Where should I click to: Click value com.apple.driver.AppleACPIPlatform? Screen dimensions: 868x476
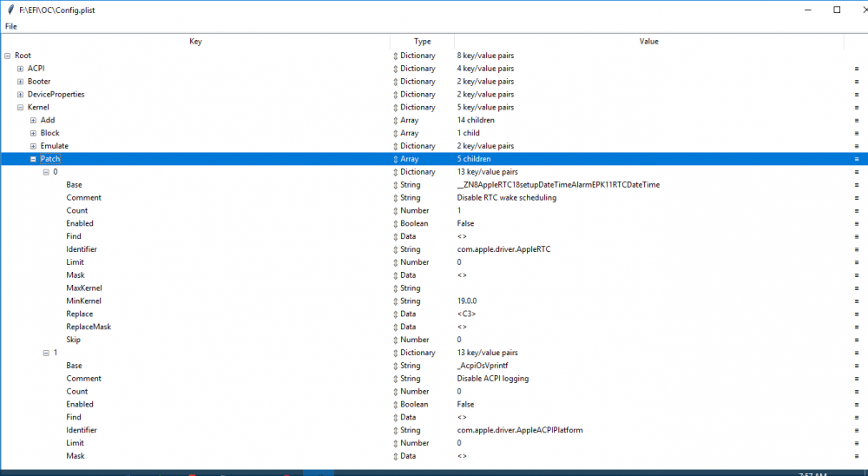pos(520,430)
